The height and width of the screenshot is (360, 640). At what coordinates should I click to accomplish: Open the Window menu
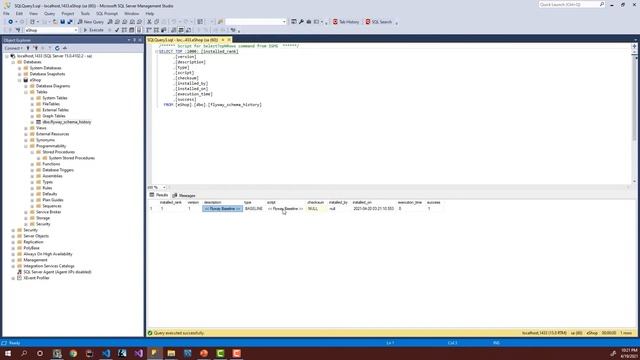pyautogui.click(x=131, y=13)
